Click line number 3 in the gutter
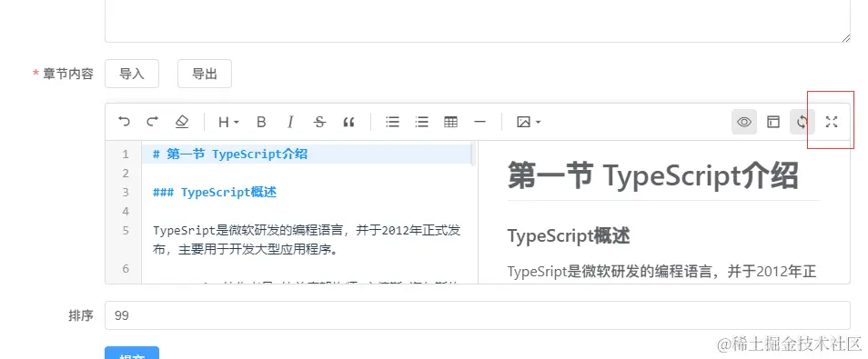868x359 pixels. (x=126, y=193)
